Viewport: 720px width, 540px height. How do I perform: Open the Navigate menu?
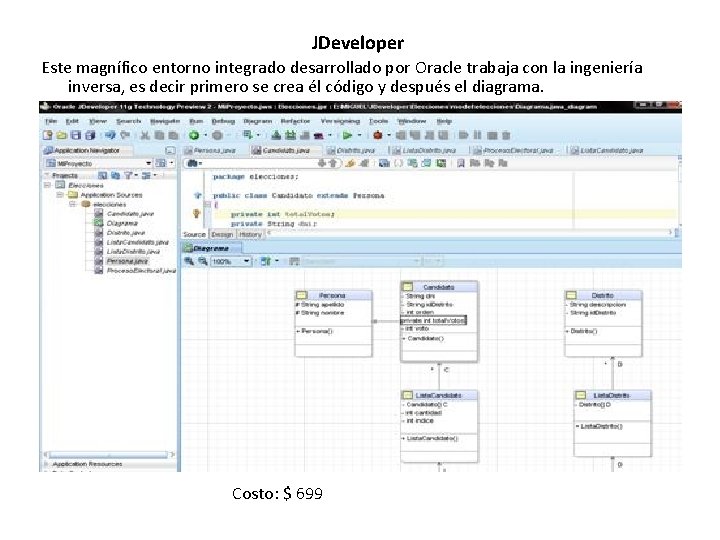(165, 121)
